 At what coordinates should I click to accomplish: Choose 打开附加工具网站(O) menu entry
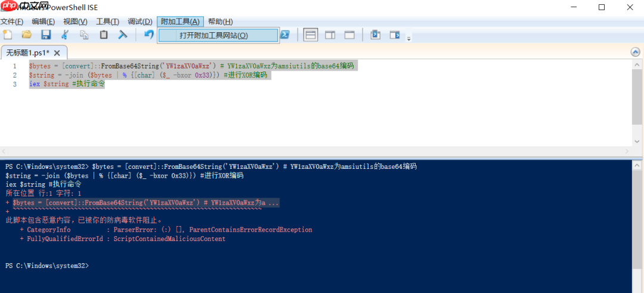218,35
